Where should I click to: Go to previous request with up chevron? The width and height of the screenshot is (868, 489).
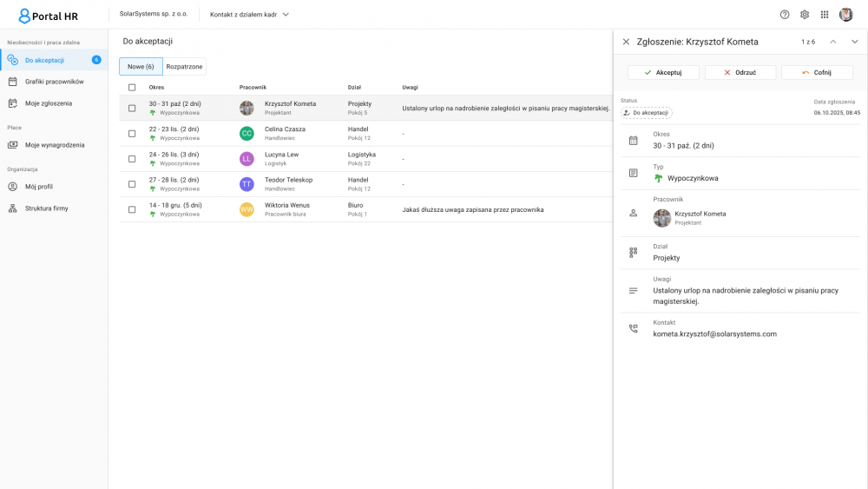click(x=833, y=42)
